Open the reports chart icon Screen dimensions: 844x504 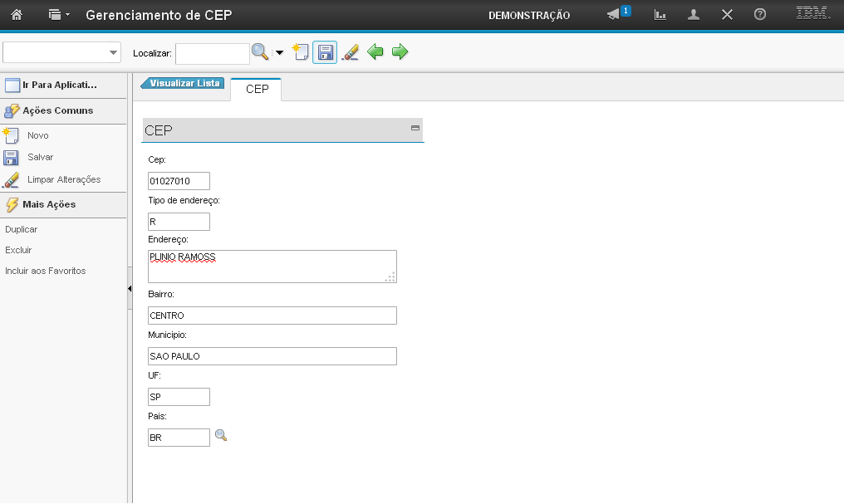point(660,15)
